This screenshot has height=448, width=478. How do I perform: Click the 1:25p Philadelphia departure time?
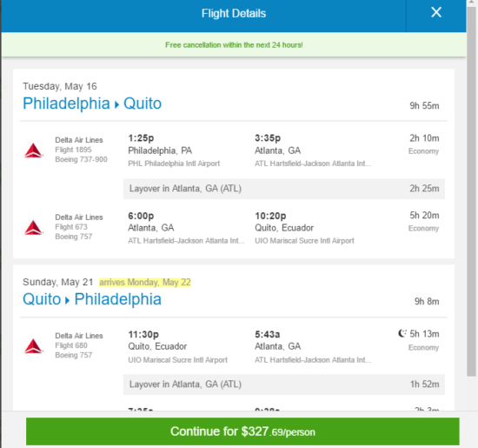coord(141,138)
